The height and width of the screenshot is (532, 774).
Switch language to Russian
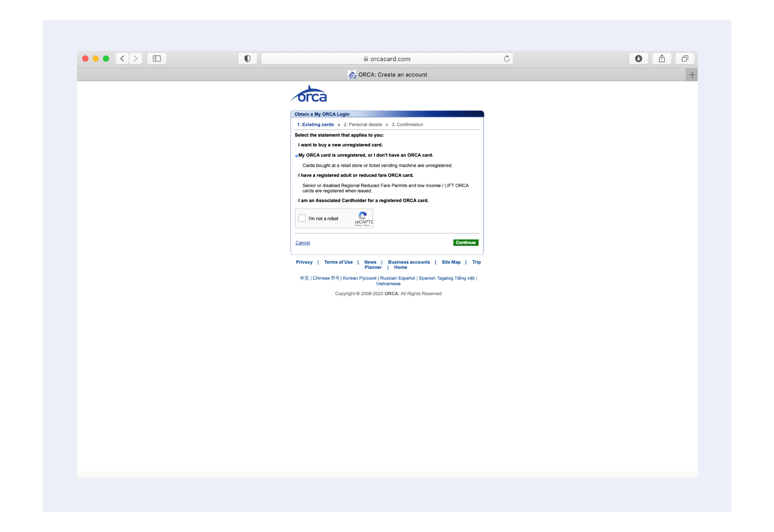pyautogui.click(x=378, y=278)
